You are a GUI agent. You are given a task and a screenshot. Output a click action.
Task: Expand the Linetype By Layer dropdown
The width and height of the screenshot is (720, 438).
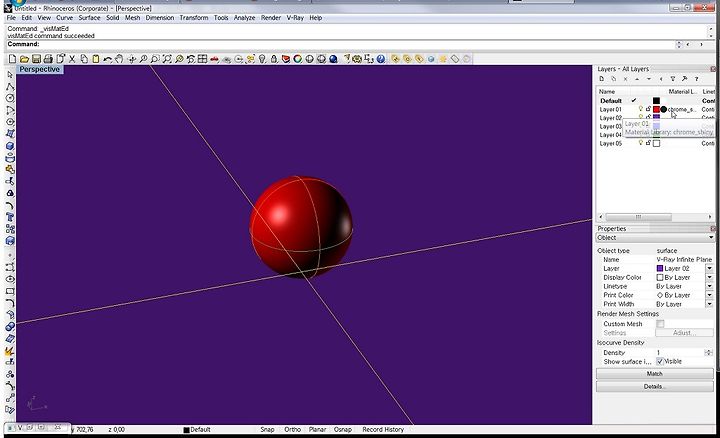[x=709, y=286]
